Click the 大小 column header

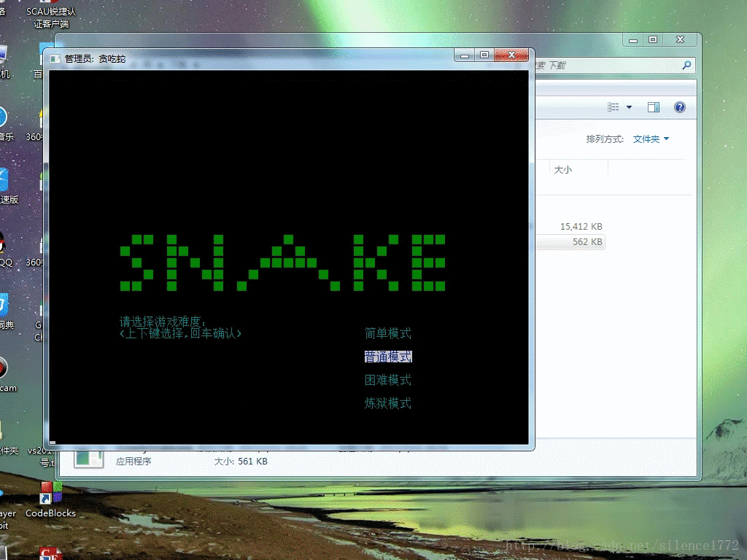[x=563, y=169]
